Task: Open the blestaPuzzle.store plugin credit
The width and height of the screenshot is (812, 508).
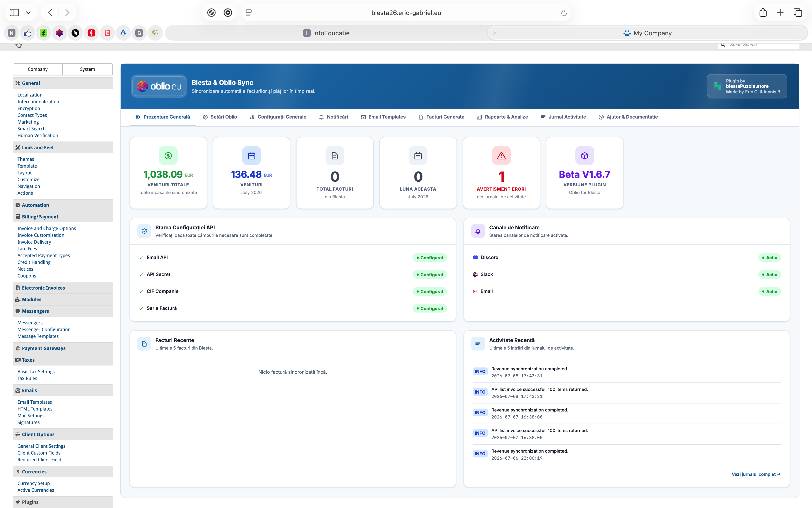Action: point(747,86)
